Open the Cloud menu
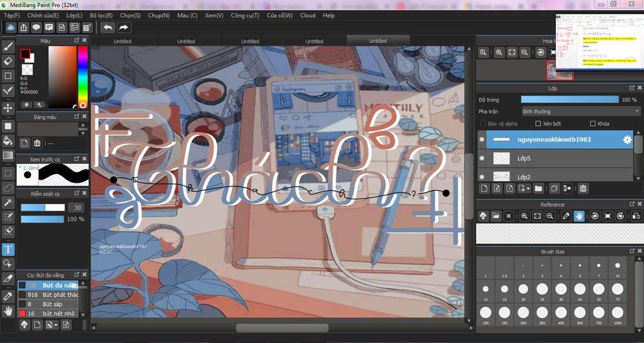 [308, 15]
